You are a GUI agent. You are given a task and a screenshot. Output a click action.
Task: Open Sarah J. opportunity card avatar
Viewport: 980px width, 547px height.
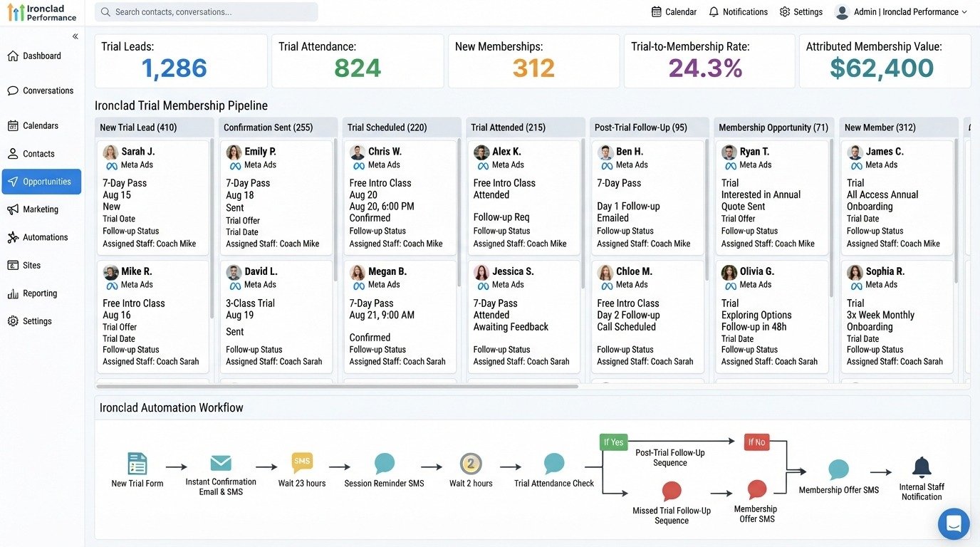point(110,152)
